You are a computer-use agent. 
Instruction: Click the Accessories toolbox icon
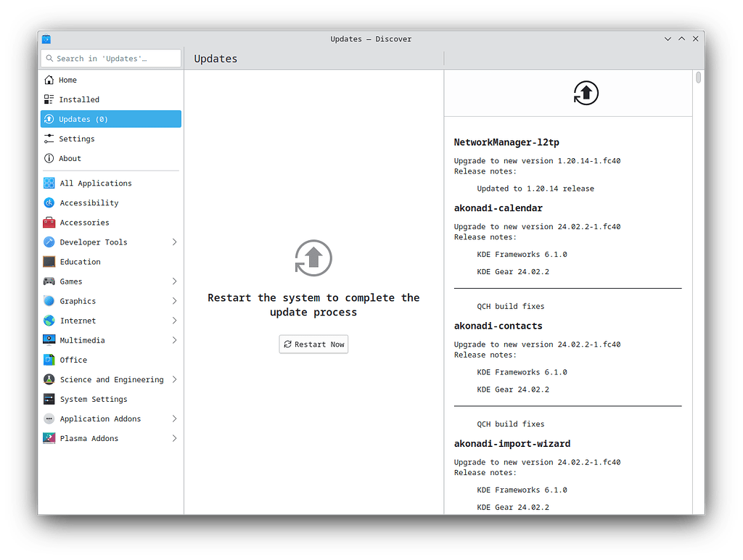tap(49, 223)
